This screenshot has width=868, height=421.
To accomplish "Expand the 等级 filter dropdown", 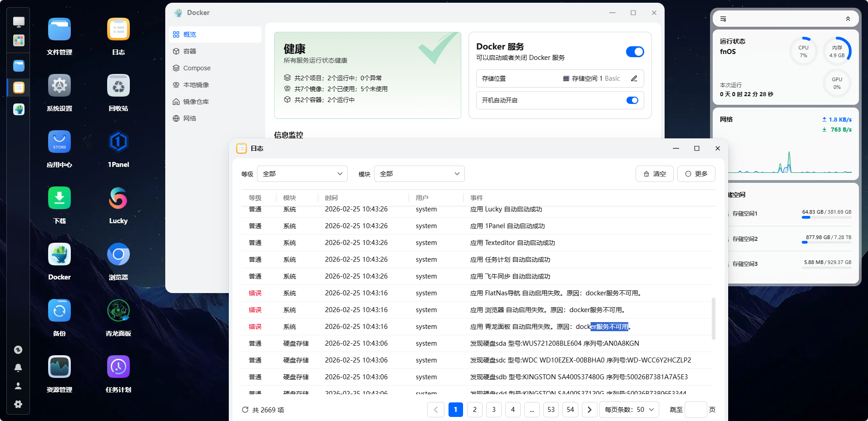I will coord(302,174).
